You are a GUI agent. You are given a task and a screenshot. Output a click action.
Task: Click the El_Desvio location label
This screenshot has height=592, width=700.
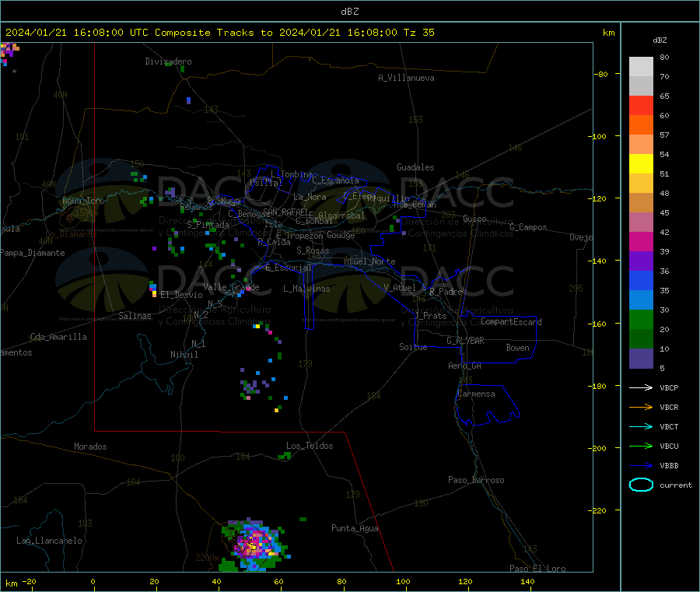[181, 295]
